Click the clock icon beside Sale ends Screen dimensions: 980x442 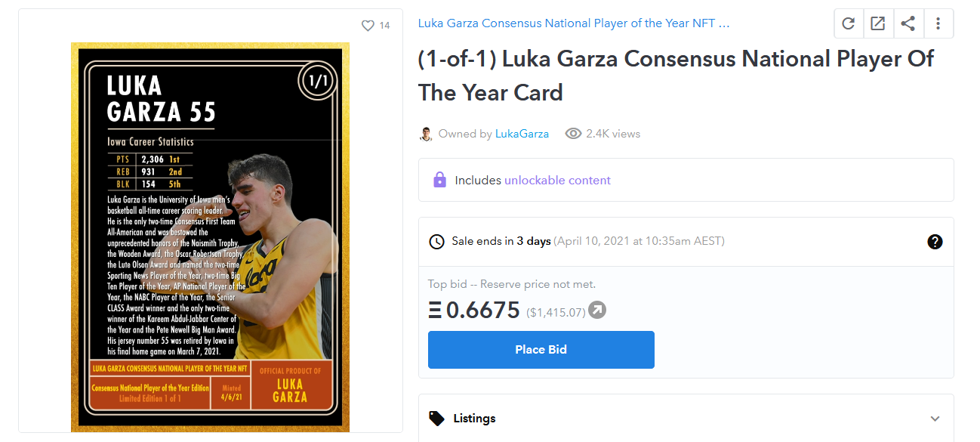(x=436, y=242)
